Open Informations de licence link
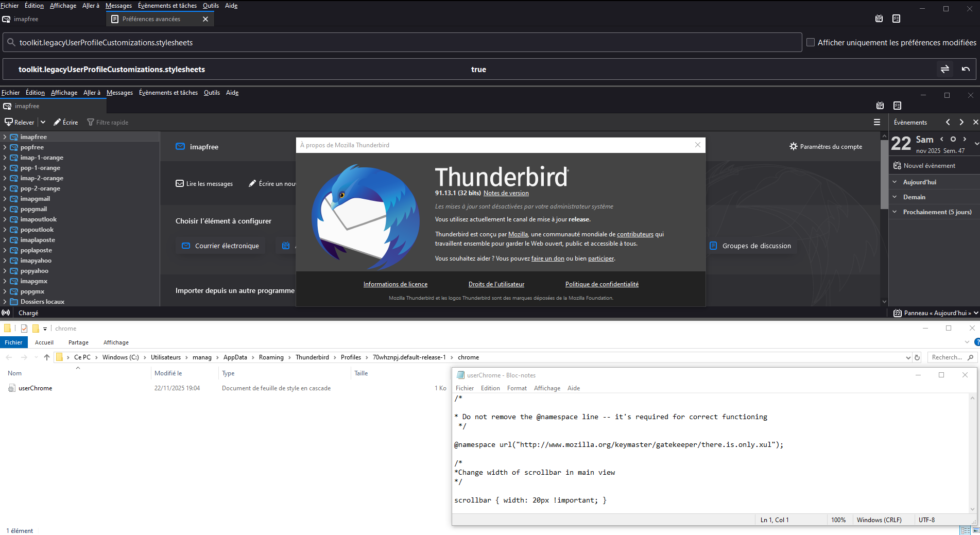 coord(396,284)
